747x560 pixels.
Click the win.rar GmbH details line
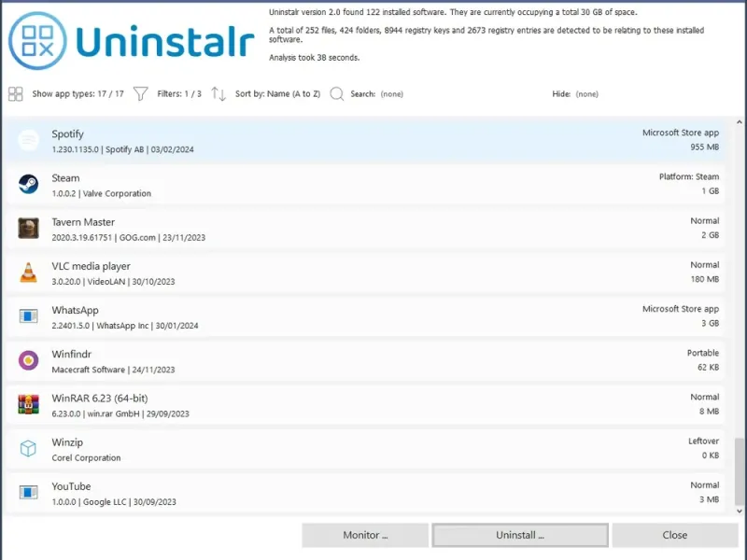tap(120, 413)
